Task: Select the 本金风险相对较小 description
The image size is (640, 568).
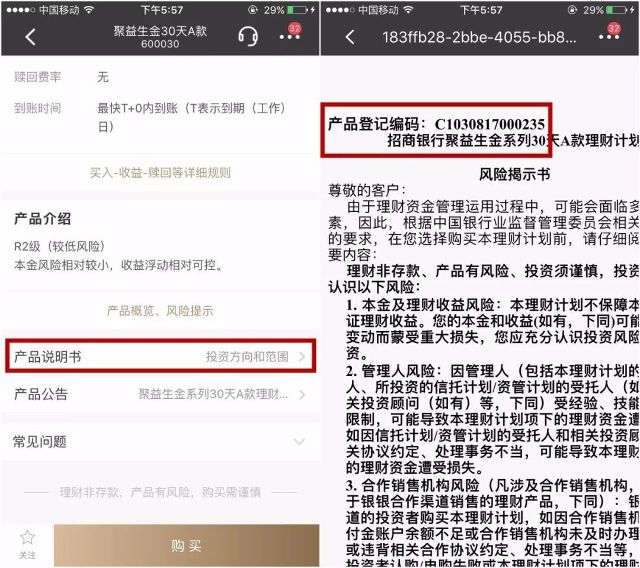Action: click(119, 265)
